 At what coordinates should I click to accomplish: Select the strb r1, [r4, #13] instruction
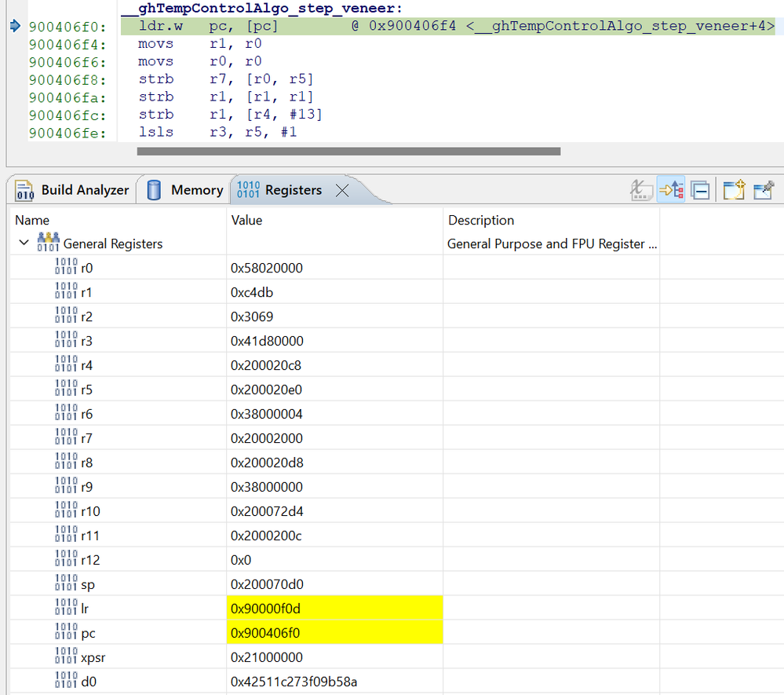click(x=230, y=115)
